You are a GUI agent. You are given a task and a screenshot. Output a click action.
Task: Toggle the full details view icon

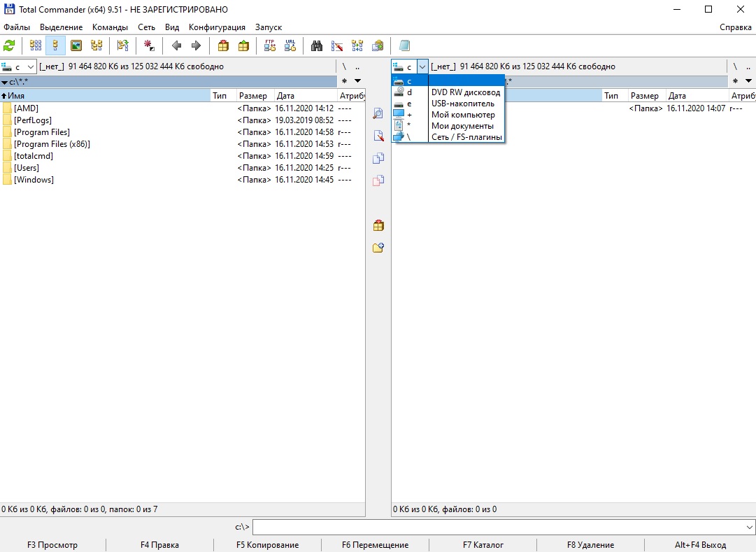coord(55,46)
